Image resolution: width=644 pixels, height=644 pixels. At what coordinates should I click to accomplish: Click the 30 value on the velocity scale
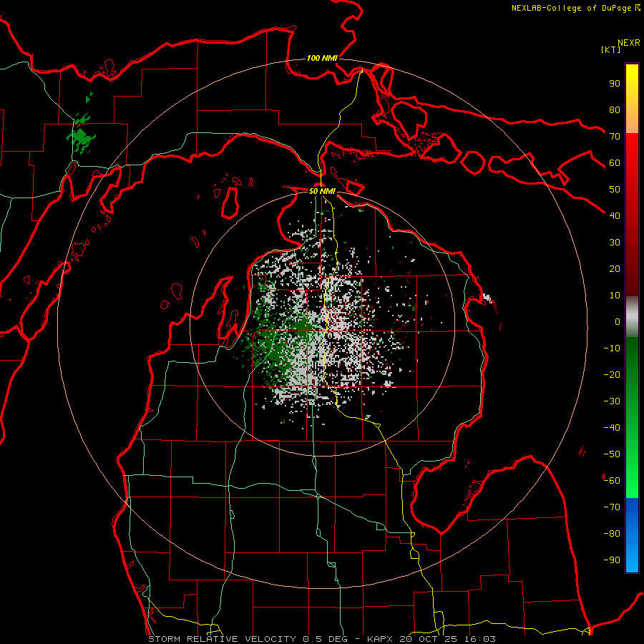[615, 243]
